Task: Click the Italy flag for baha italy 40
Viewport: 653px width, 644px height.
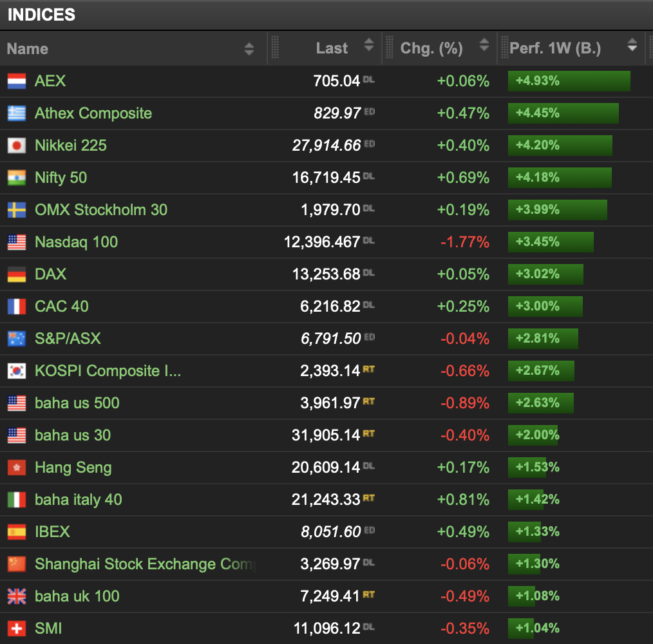Action: point(17,500)
